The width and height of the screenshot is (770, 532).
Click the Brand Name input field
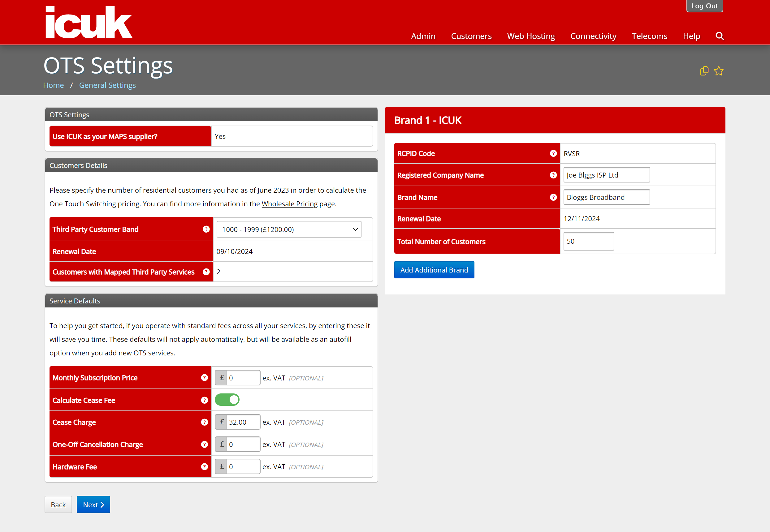[x=607, y=197]
